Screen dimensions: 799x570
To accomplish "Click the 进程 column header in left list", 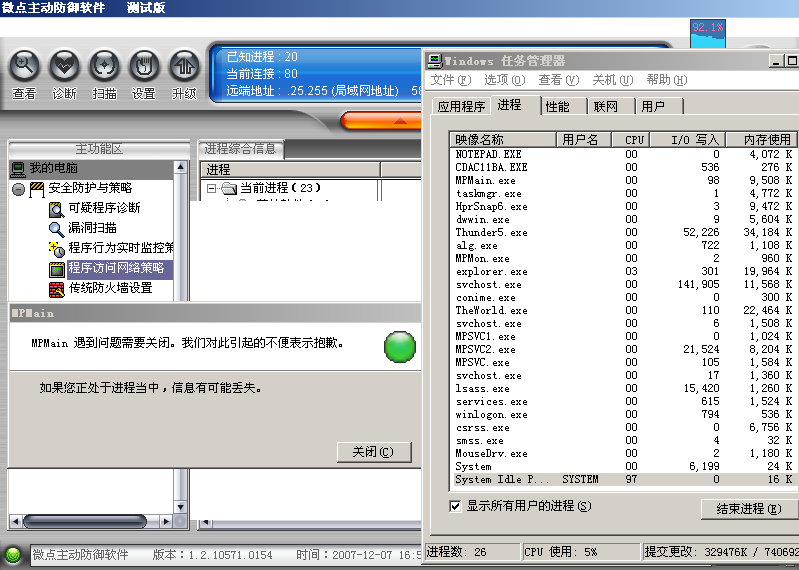I will pos(290,170).
